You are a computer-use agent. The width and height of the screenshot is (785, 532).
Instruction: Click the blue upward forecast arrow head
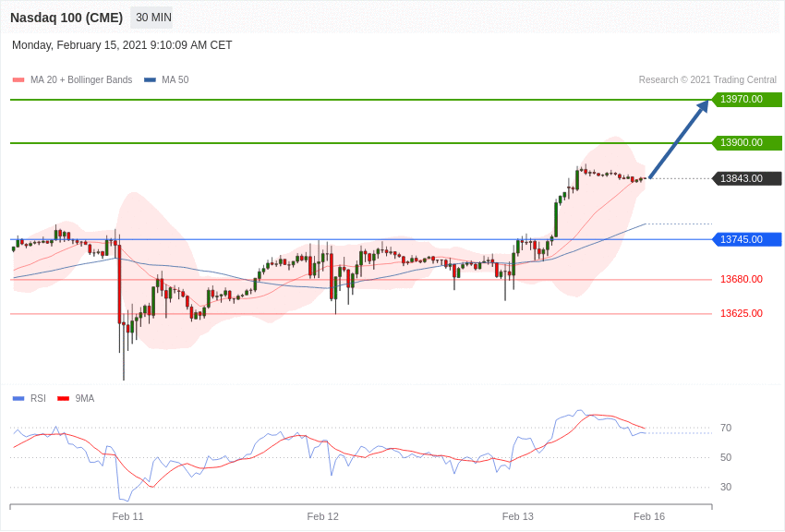pyautogui.click(x=703, y=106)
